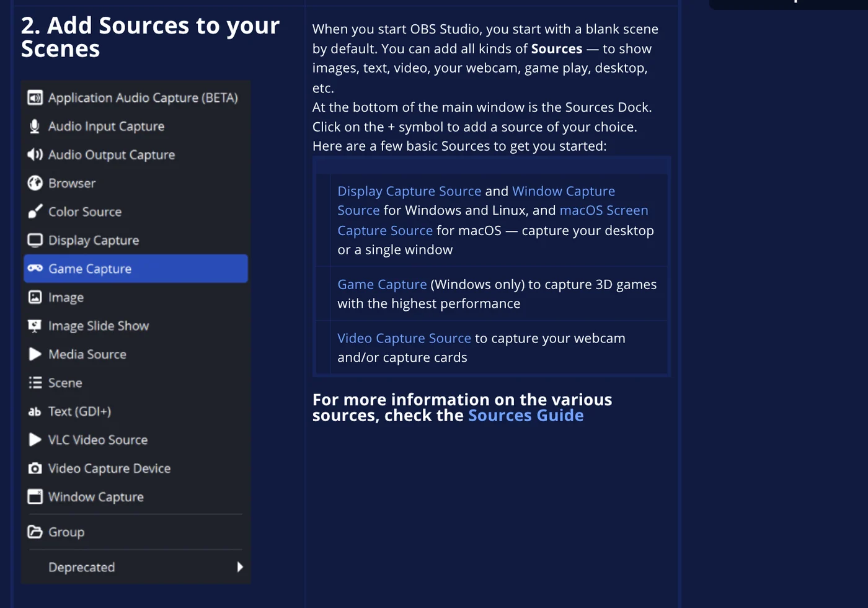Open the Sources Guide link
Screen dimensions: 868x608
pos(526,415)
